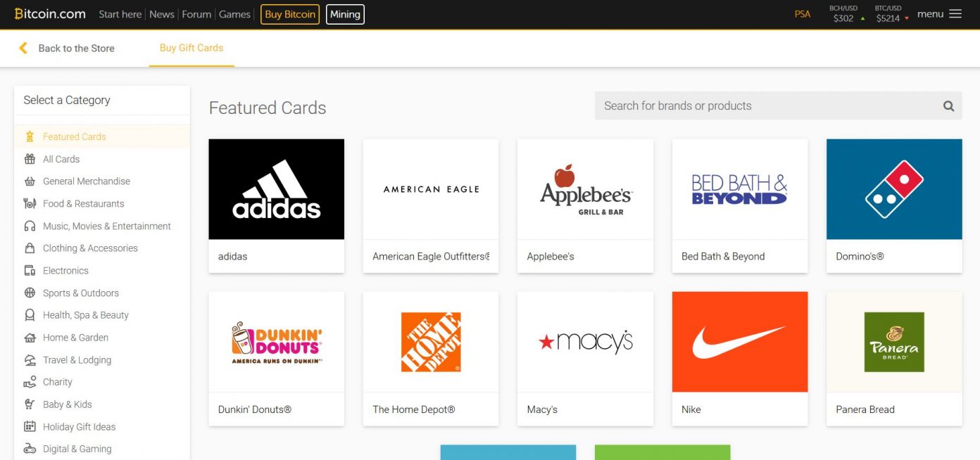Click the Baby & Kids stroller icon
This screenshot has height=460, width=980.
[30, 404]
